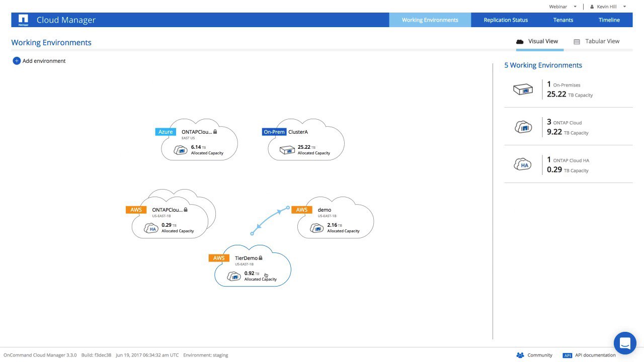The height and width of the screenshot is (362, 644).
Task: Click the AWS badge on TierDemo
Action: 219,258
